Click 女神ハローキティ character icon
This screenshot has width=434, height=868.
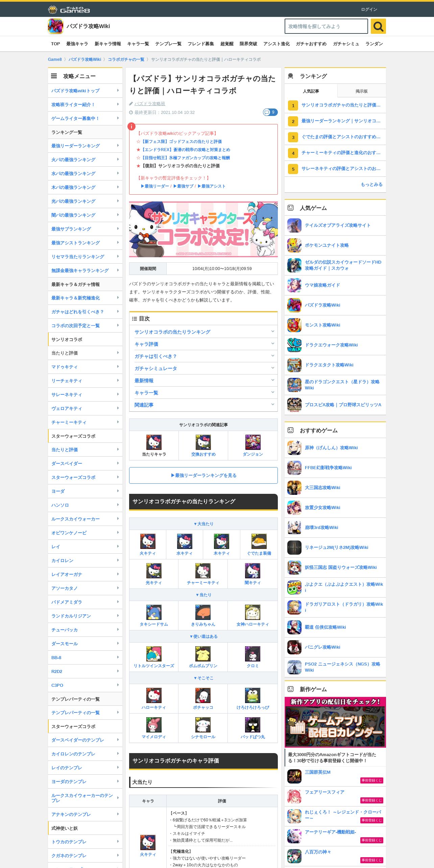[252, 612]
